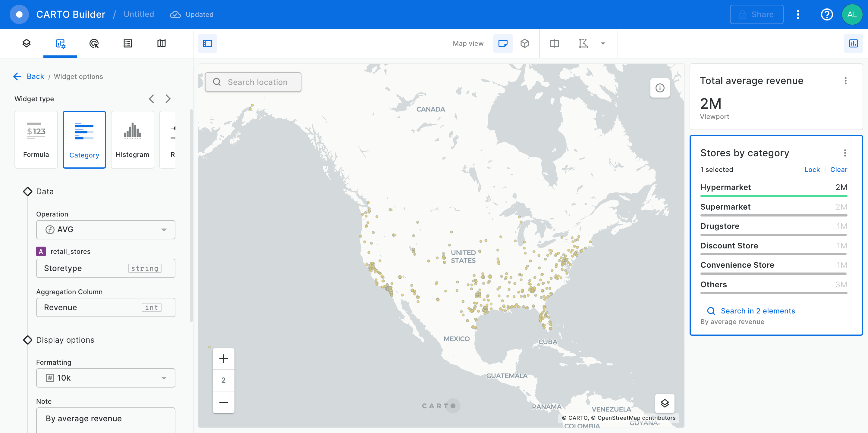868x433 pixels.
Task: Open Stores by category widget options menu
Action: [x=845, y=153]
